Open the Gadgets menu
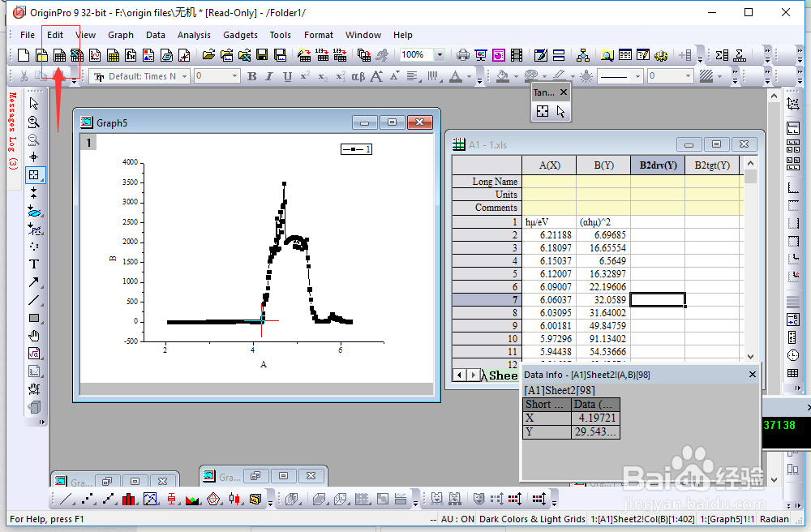 pos(241,35)
